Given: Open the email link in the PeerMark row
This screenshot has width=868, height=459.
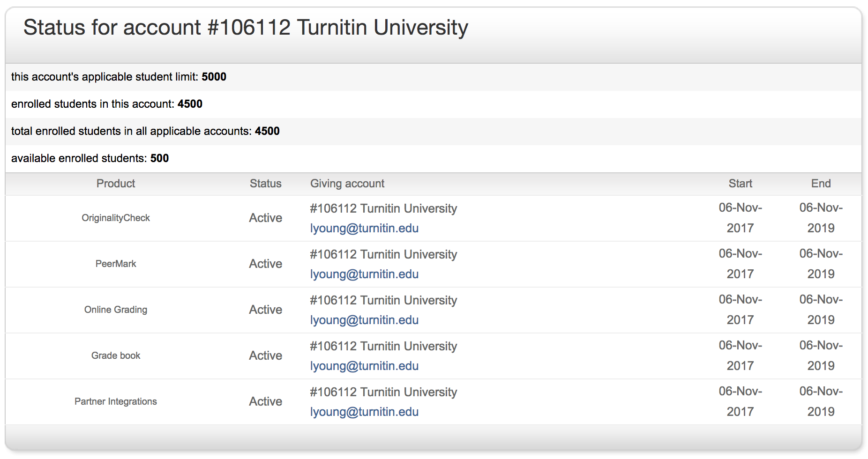Looking at the screenshot, I should (x=364, y=274).
